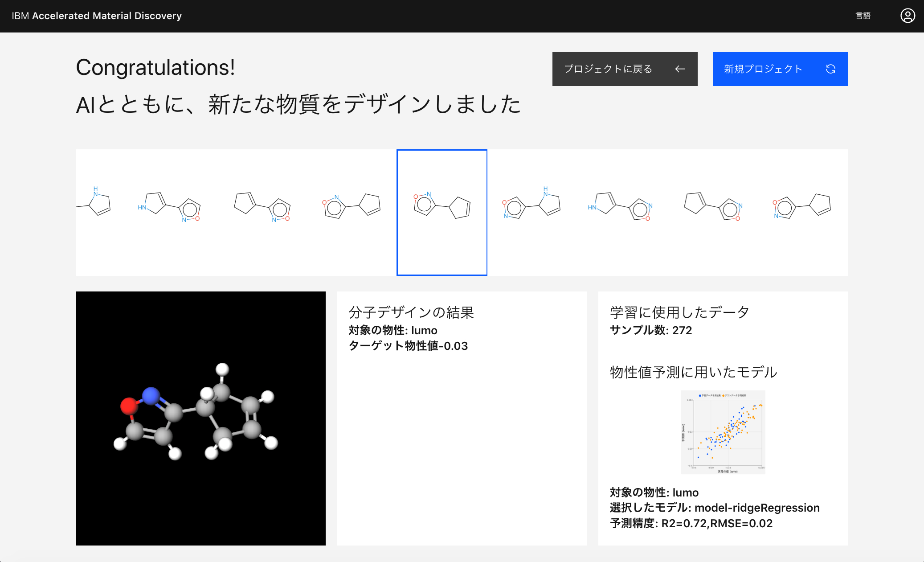Click the refresh icon on 新規プロジェクト button
Viewport: 924px width, 562px height.
(x=831, y=69)
